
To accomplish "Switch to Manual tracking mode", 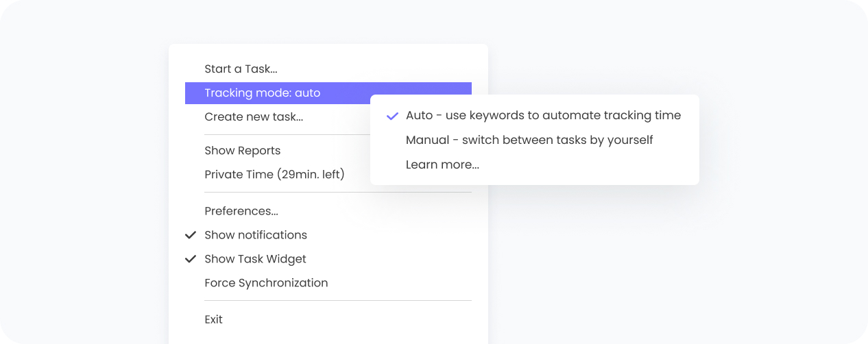I will click(529, 140).
